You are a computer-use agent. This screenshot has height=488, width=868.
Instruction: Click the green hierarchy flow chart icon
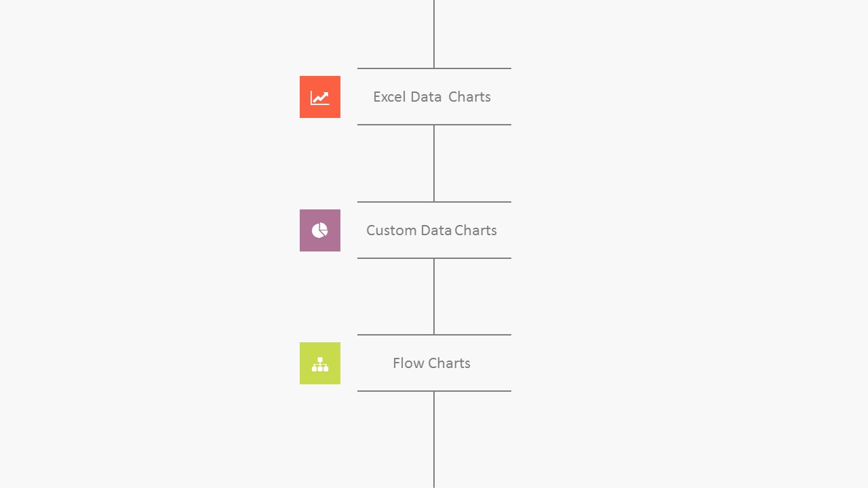320,363
